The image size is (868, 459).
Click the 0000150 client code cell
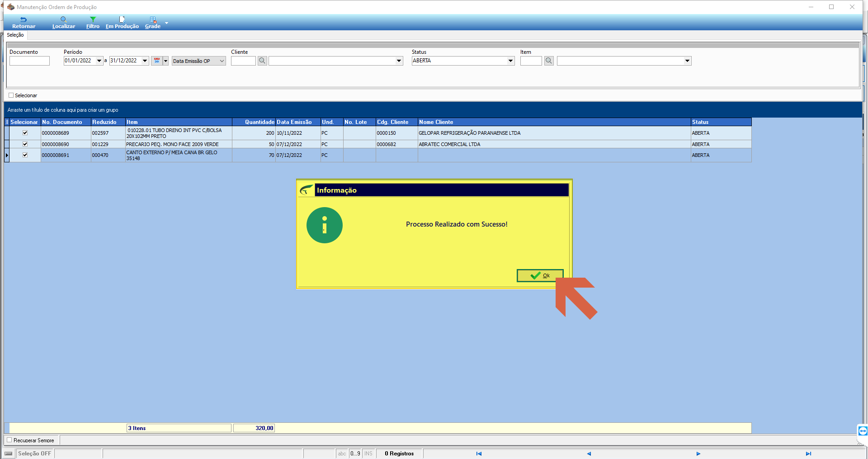tap(396, 133)
